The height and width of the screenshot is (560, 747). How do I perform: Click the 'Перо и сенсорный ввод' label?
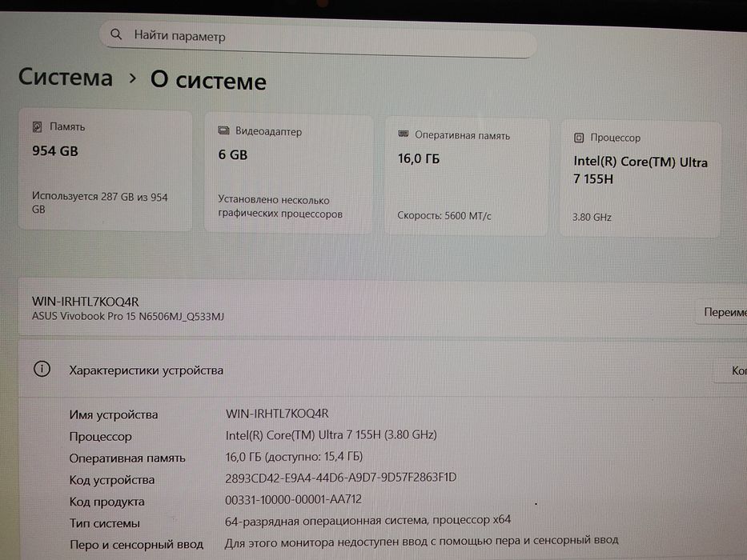[x=136, y=544]
